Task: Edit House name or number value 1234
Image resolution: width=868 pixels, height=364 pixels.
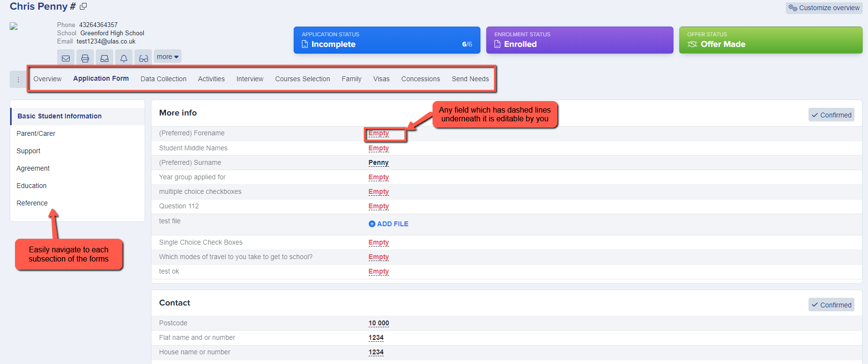Action: pos(376,352)
